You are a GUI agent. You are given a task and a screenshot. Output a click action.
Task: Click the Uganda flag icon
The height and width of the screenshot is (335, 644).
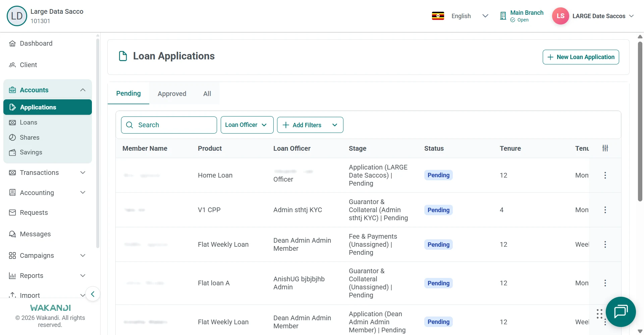tap(438, 16)
